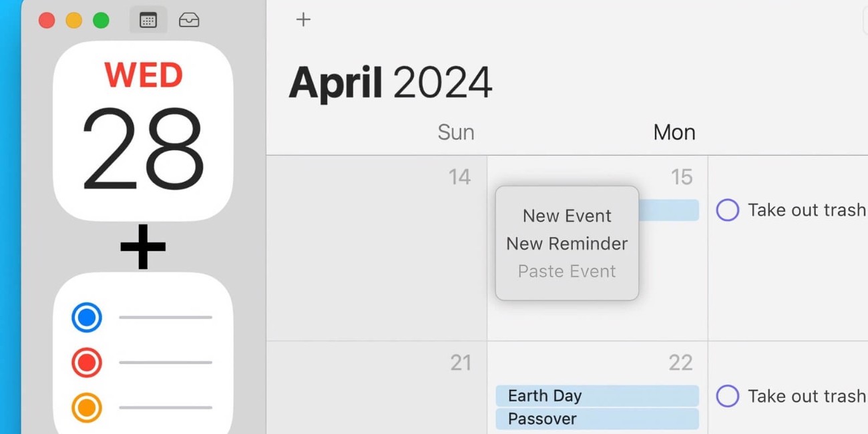868x434 pixels.
Task: Click the black plus symbol between the app icons
Action: [x=142, y=246]
